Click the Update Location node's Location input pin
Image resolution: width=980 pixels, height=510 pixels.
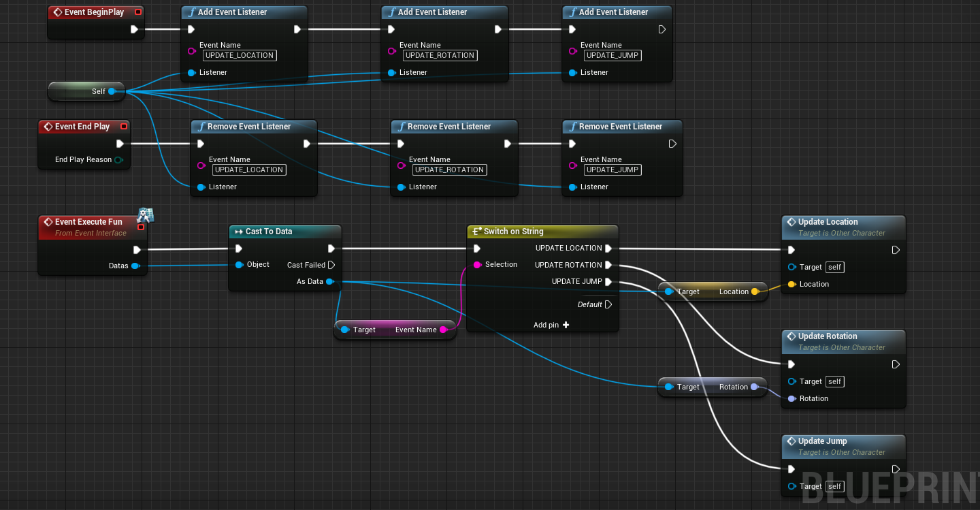pyautogui.click(x=791, y=285)
